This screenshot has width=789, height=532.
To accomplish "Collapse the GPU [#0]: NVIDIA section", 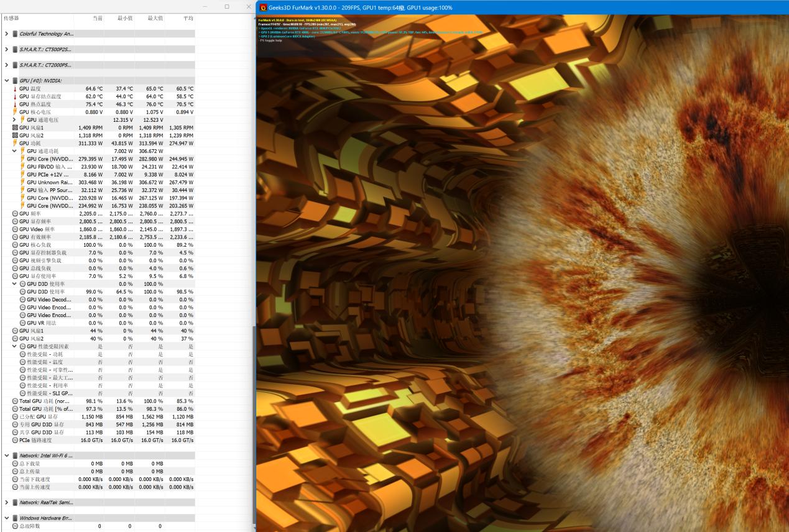I will pos(6,81).
